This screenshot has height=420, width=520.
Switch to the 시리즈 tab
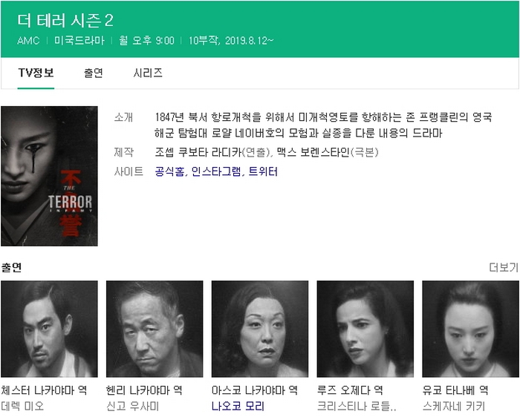click(x=148, y=73)
